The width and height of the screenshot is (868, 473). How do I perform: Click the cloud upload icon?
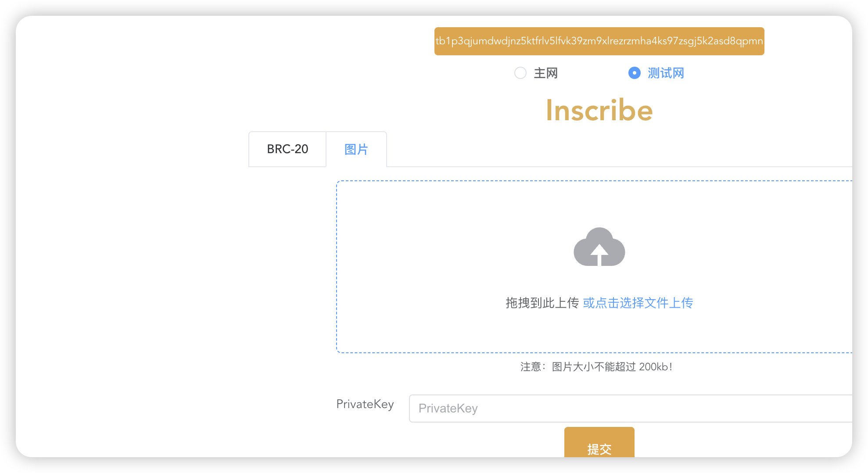click(599, 247)
